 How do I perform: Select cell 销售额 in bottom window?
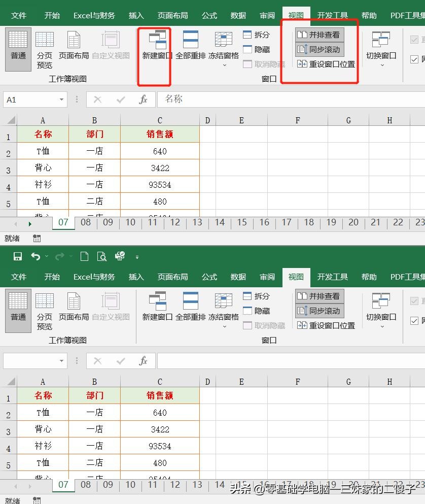(160, 395)
